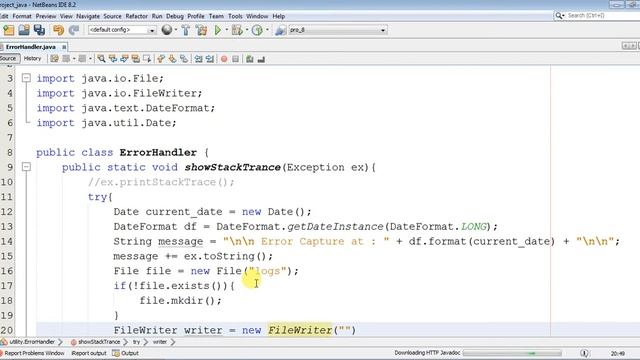This screenshot has height=360, width=640.
Task: Click the Open Project icon
Action: [24, 30]
